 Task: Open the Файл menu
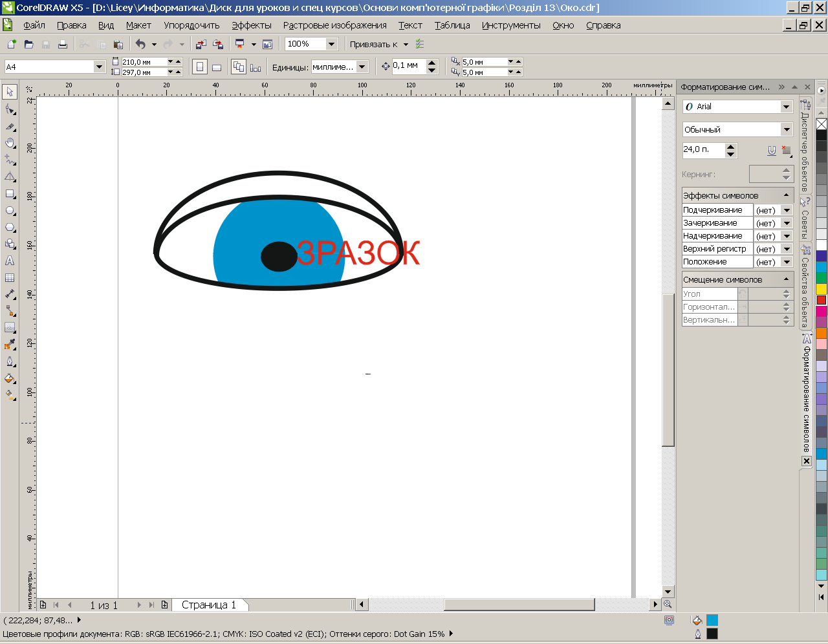[34, 25]
